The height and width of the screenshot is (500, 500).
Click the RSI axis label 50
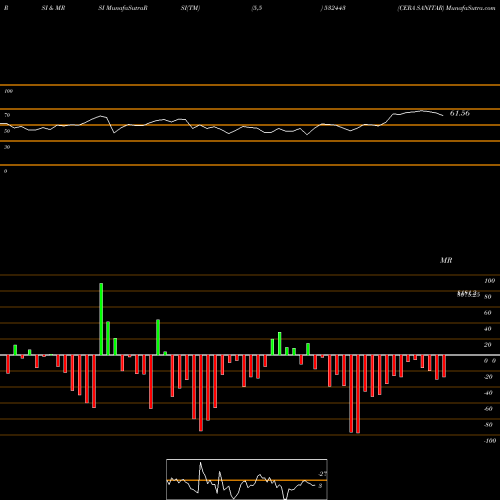click(x=7, y=131)
